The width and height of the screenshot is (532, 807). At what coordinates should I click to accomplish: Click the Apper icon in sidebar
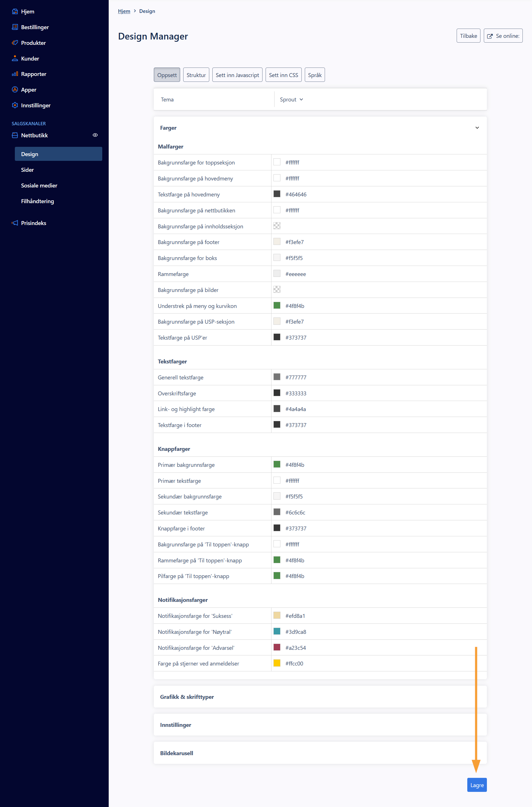[x=15, y=90]
